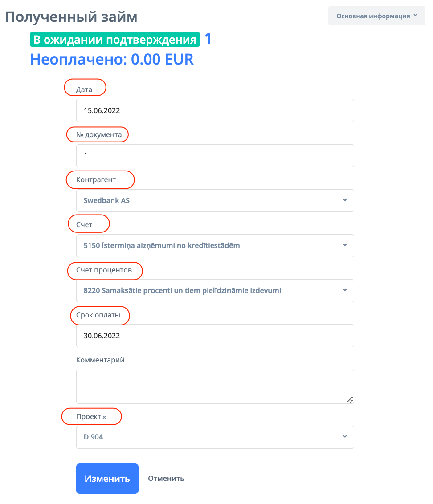This screenshot has width=433, height=504.
Task: Click the Неоплачено: 0.00 EUR amount
Action: point(112,59)
